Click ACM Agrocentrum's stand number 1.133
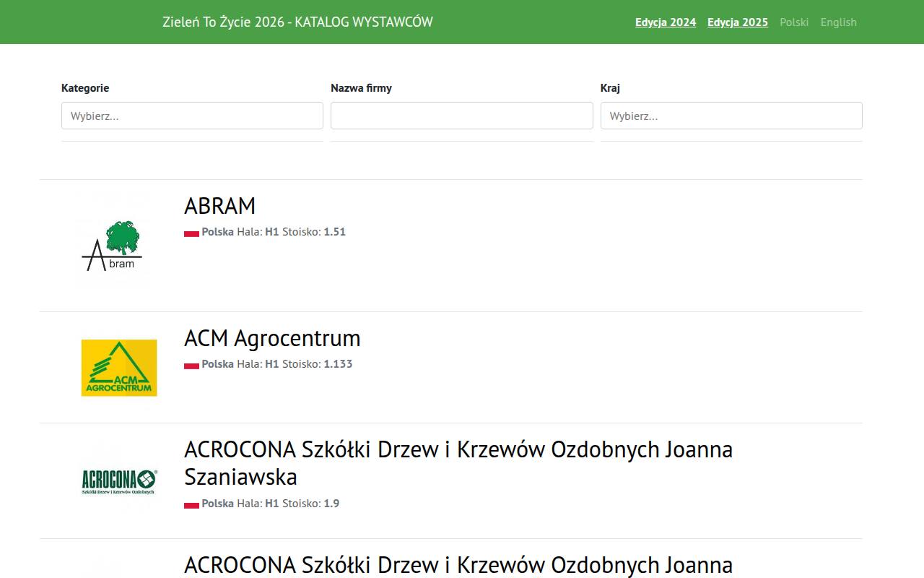Image resolution: width=924 pixels, height=578 pixels. (338, 364)
